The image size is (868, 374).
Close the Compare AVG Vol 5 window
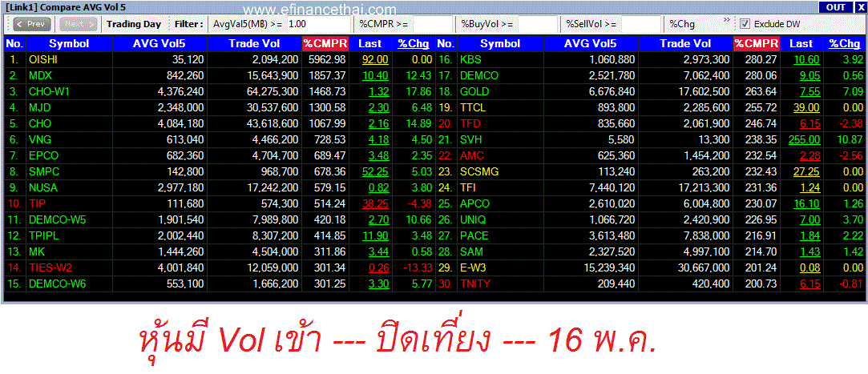(x=860, y=7)
